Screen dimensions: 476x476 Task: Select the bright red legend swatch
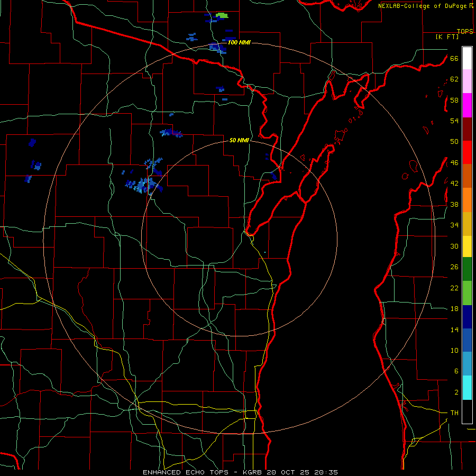point(467,152)
